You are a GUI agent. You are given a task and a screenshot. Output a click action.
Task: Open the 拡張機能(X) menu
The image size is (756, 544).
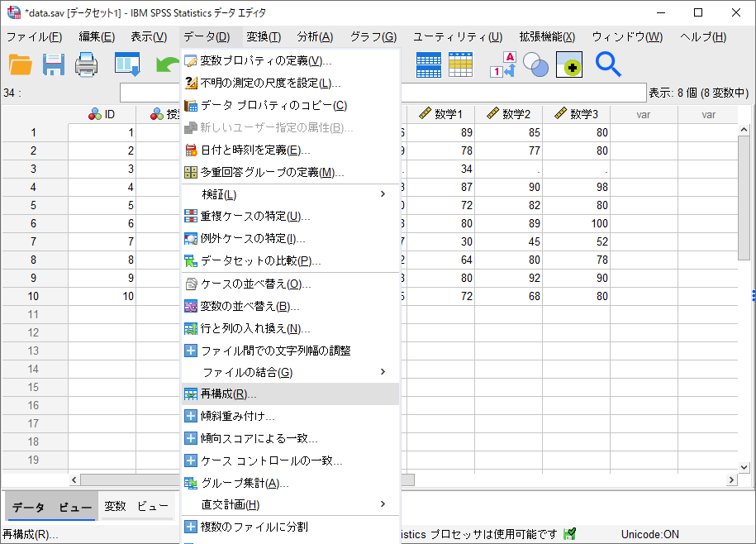[x=547, y=37]
